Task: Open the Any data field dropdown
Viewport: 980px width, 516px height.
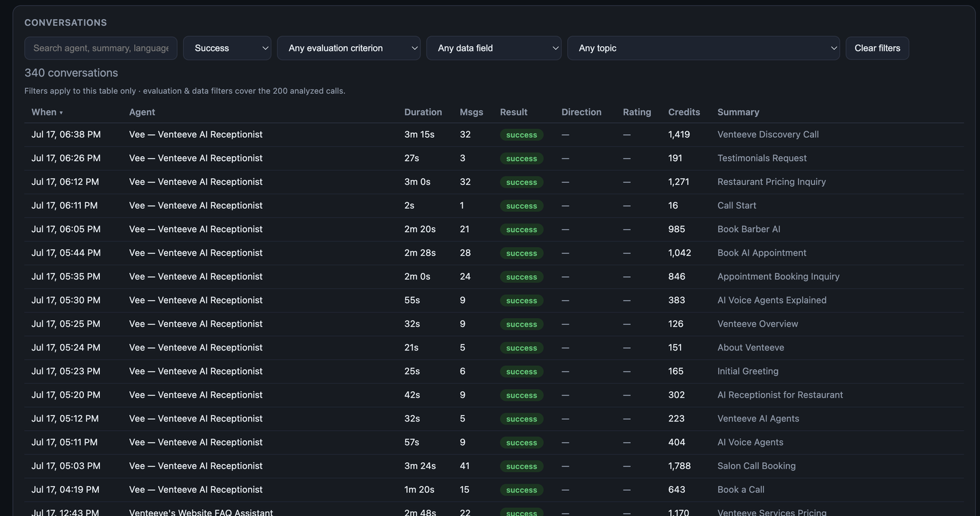Action: click(494, 48)
